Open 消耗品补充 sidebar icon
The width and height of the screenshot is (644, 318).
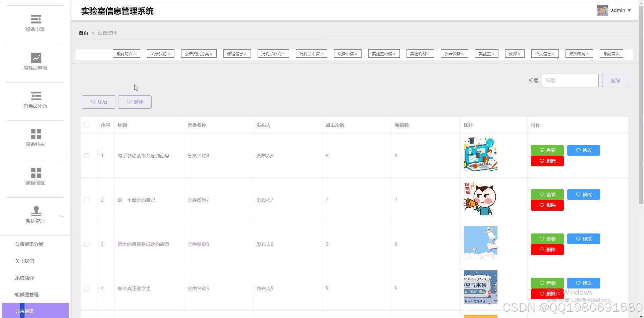click(x=36, y=96)
